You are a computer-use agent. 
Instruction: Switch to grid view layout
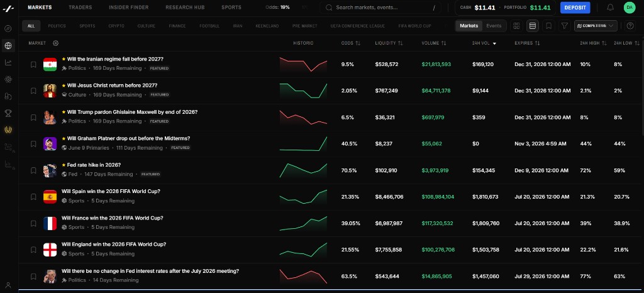point(517,26)
